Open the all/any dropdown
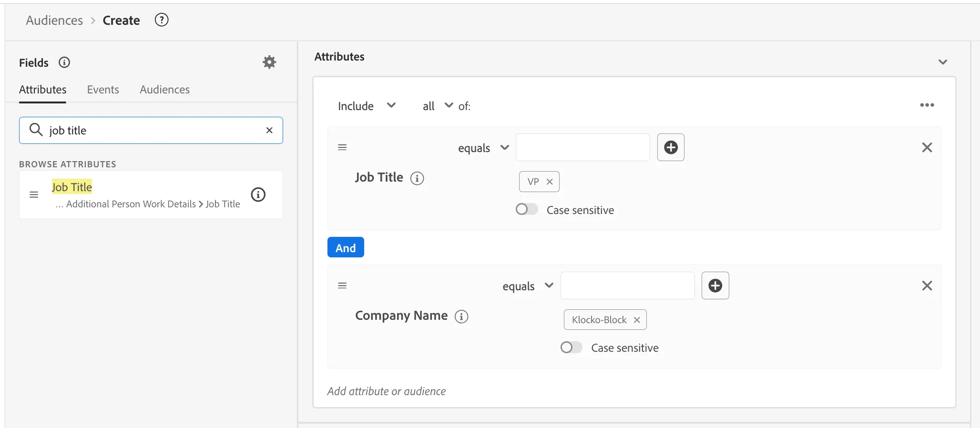The image size is (980, 428). (438, 106)
